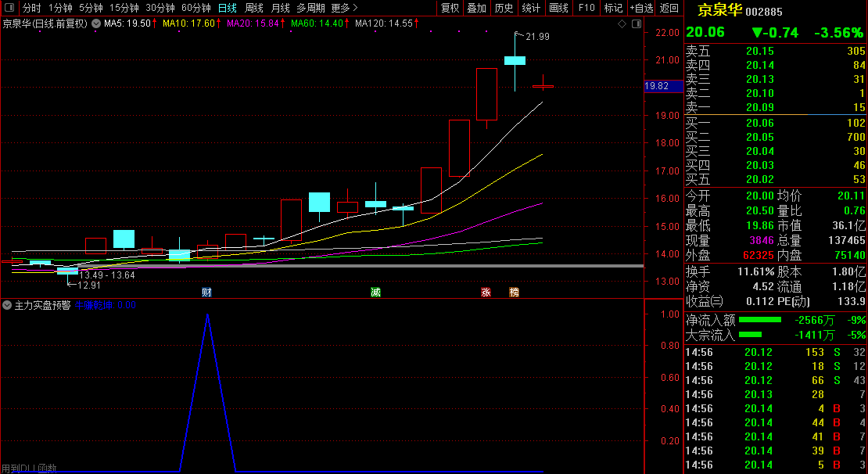
Task: Click the green 减 marker icon
Action: pyautogui.click(x=376, y=292)
